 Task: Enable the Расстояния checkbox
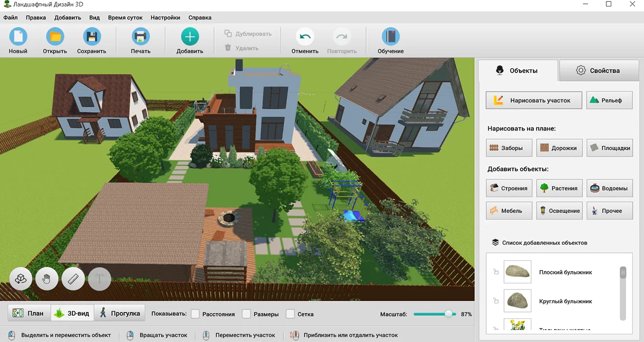195,314
